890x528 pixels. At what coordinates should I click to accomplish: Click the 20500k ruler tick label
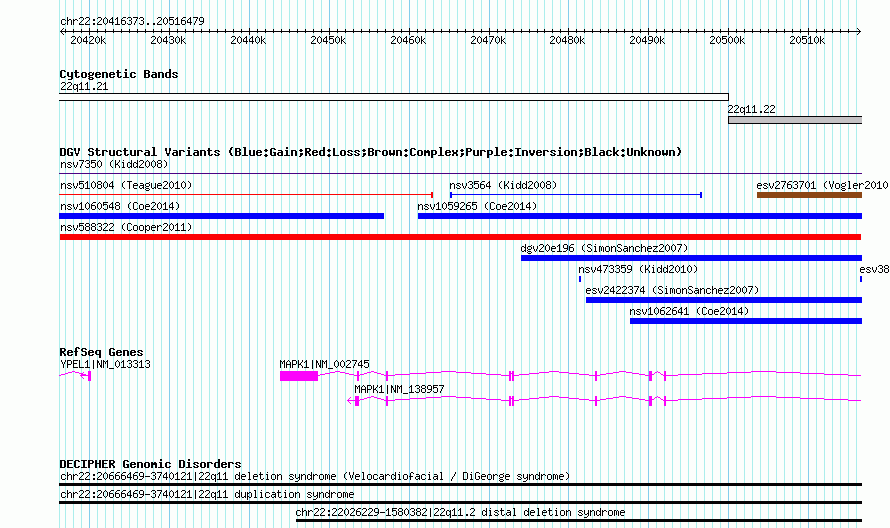[727, 40]
